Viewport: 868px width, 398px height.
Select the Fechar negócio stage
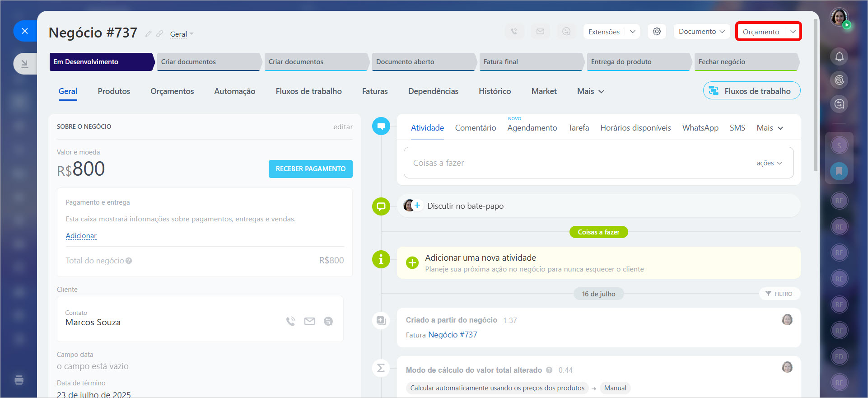coord(747,62)
